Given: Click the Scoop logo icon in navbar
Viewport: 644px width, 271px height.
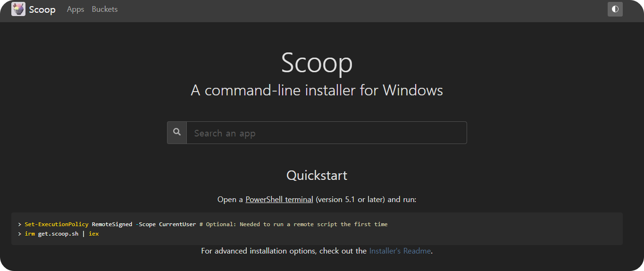Looking at the screenshot, I should [x=18, y=9].
